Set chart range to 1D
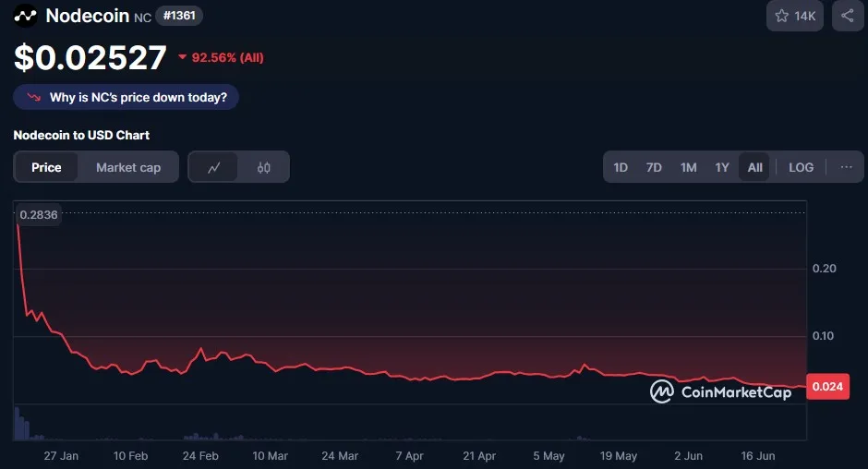 tap(621, 167)
